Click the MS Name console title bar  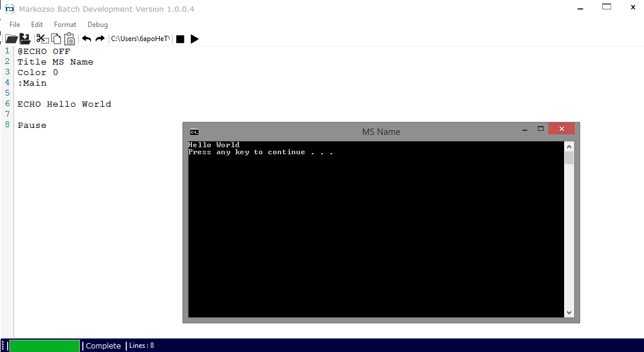tap(381, 131)
